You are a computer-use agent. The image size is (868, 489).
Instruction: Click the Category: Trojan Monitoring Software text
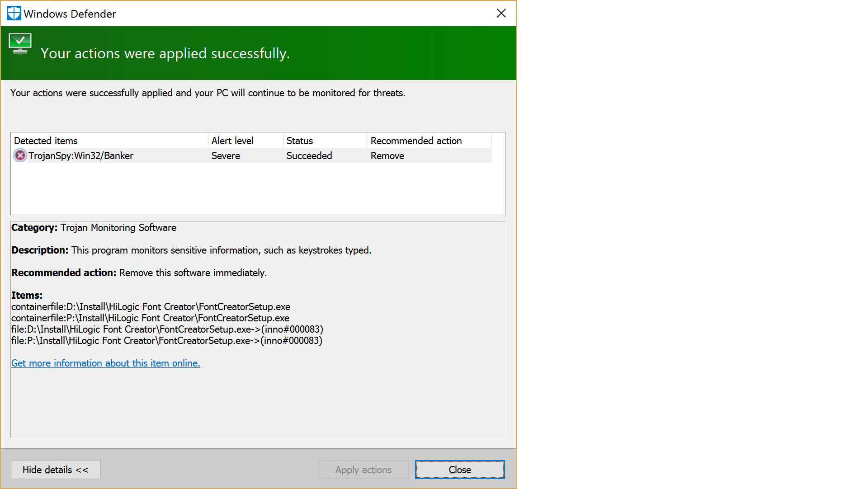[94, 227]
